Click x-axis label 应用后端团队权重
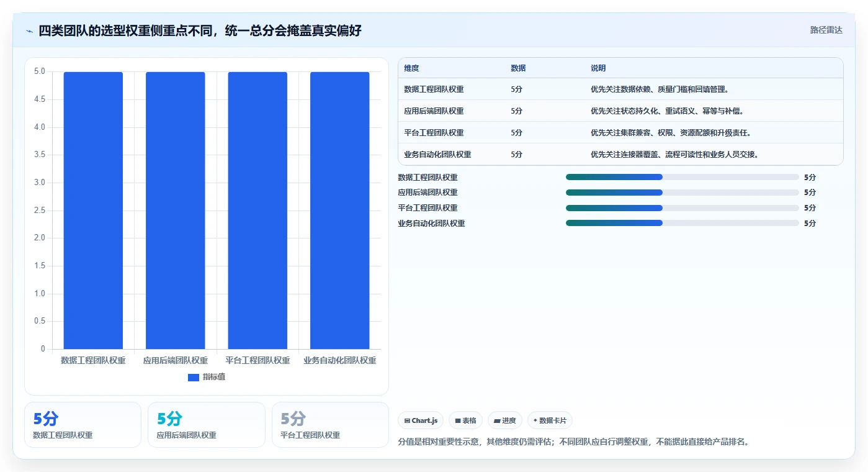This screenshot has height=472, width=868. coord(176,360)
